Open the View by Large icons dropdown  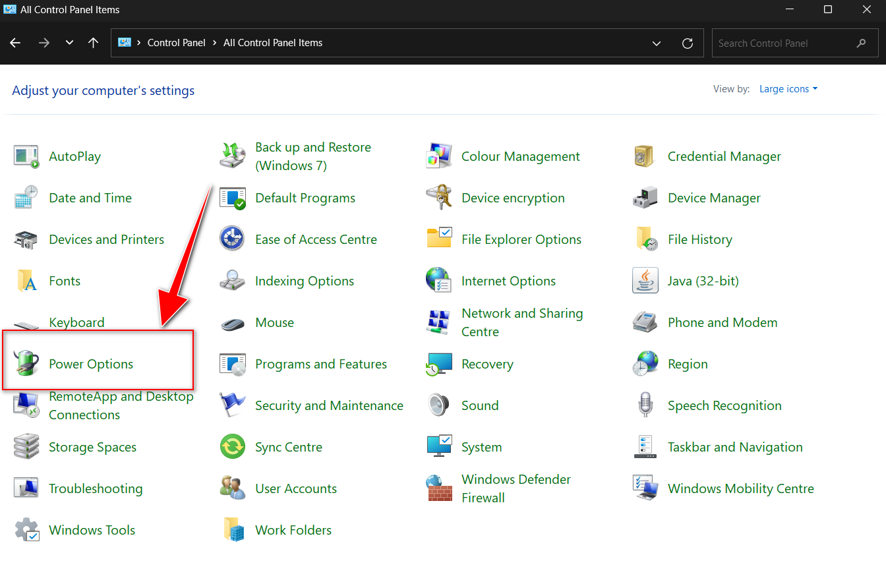pos(788,89)
